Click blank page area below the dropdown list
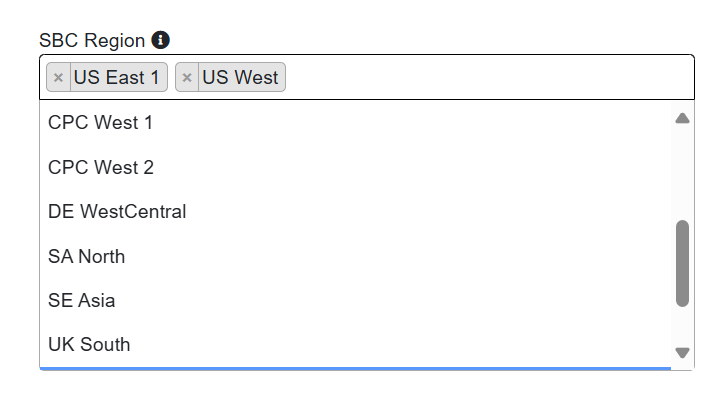 click(x=364, y=389)
